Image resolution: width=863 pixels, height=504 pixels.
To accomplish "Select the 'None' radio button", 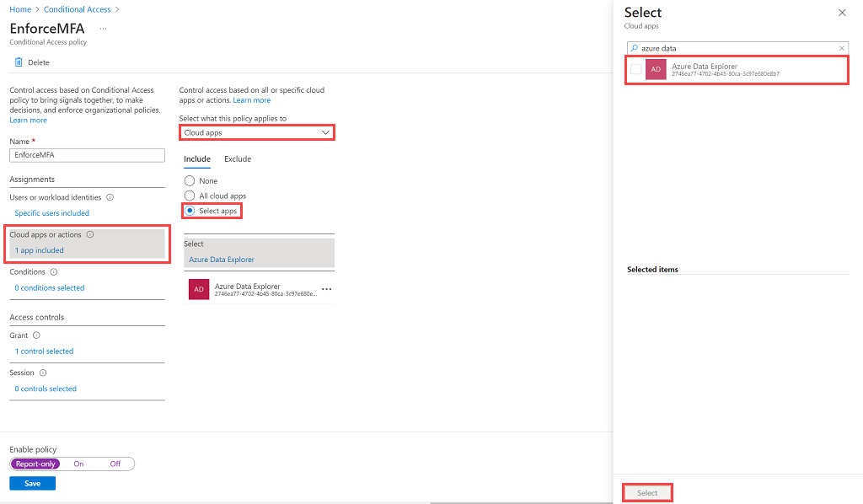I will (189, 180).
